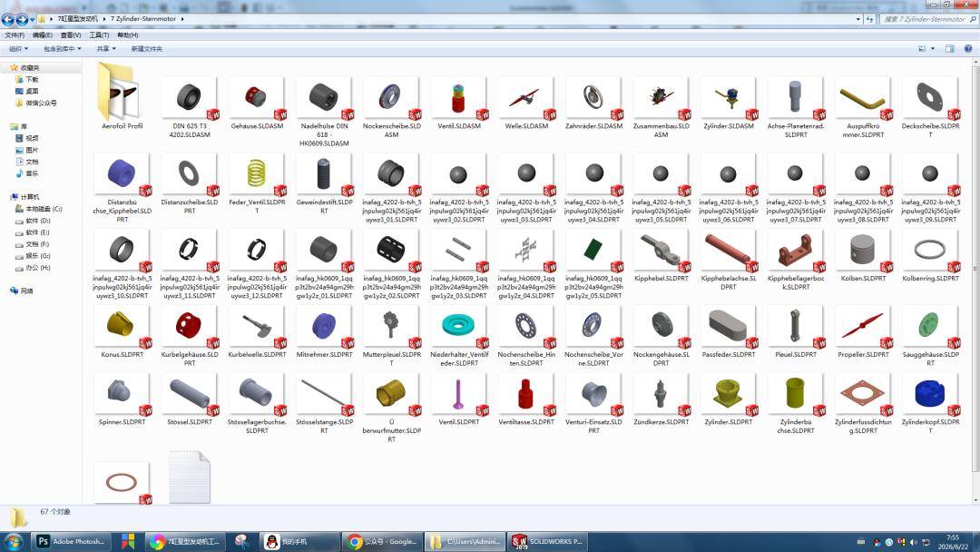The width and height of the screenshot is (980, 552).
Task: Open the 工具(T) menu
Action: click(x=99, y=35)
